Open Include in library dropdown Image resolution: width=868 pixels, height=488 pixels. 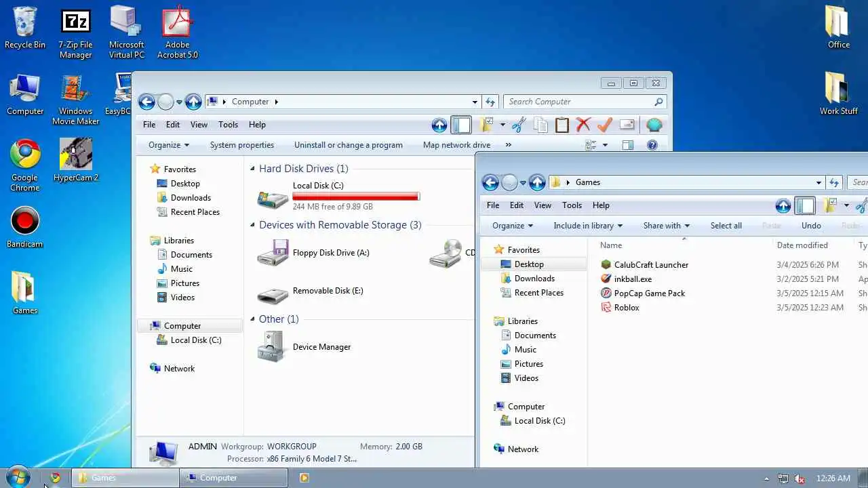click(588, 226)
